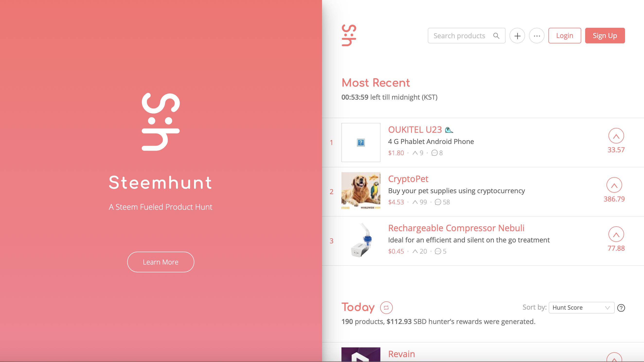Click the Login button

(x=564, y=36)
